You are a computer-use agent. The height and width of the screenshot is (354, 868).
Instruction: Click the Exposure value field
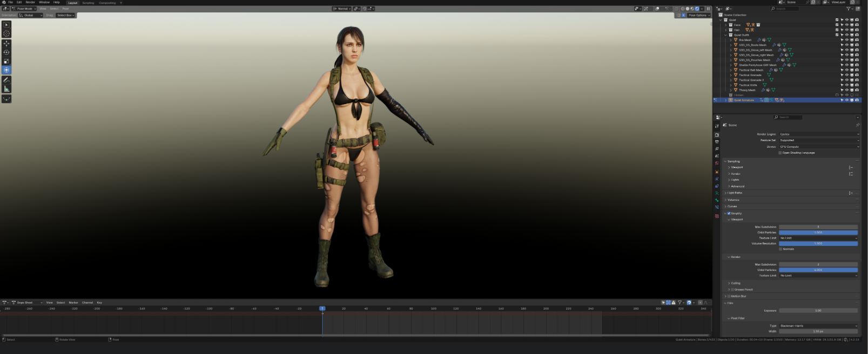(x=818, y=310)
